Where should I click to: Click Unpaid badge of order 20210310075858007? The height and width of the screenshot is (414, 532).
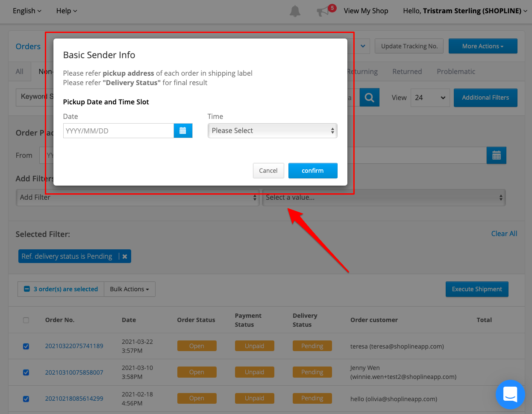(255, 372)
